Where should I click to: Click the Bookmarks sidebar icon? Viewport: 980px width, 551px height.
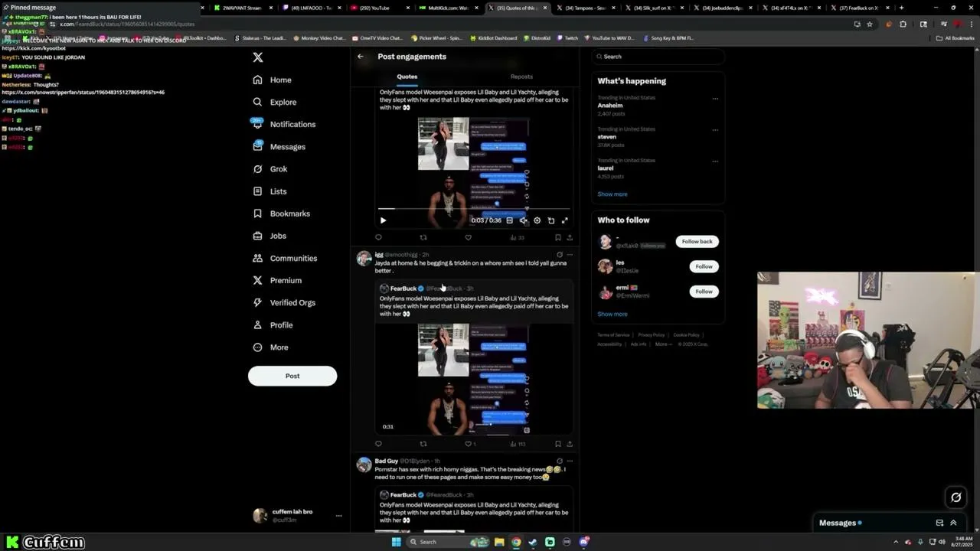coord(257,214)
